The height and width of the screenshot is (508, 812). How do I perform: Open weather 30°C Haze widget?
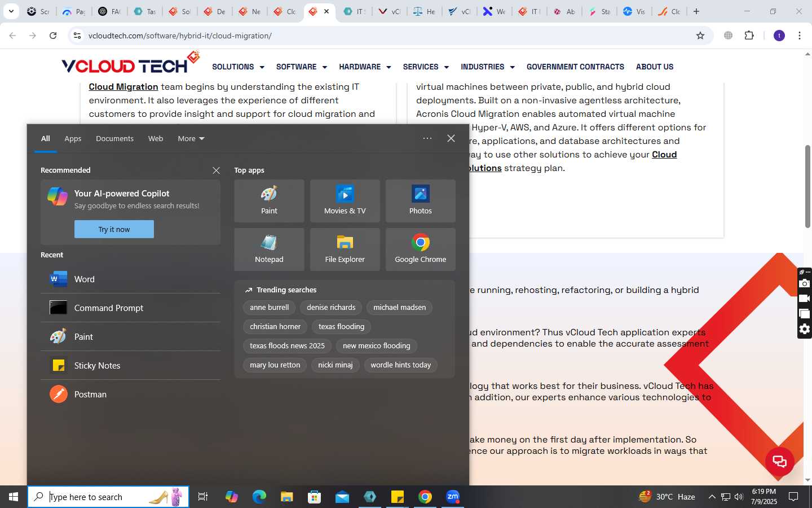pyautogui.click(x=667, y=497)
